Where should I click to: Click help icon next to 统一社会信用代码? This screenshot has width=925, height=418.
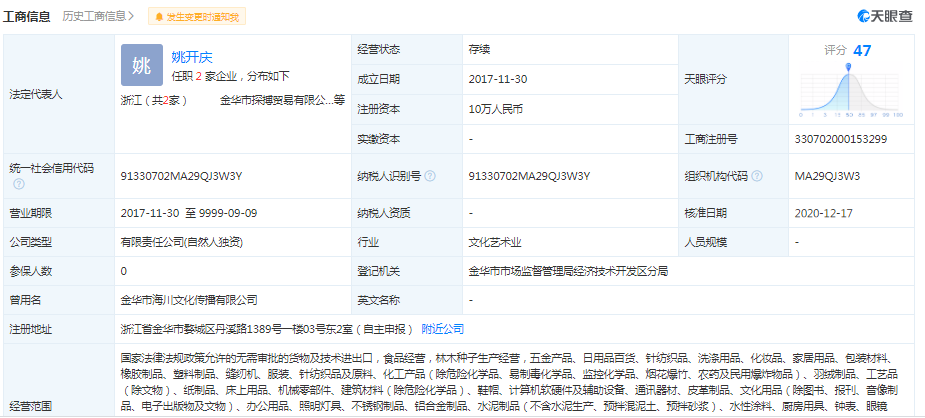pyautogui.click(x=19, y=184)
